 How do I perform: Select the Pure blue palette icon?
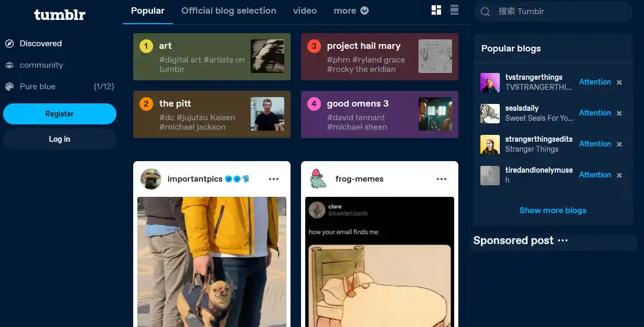9,87
